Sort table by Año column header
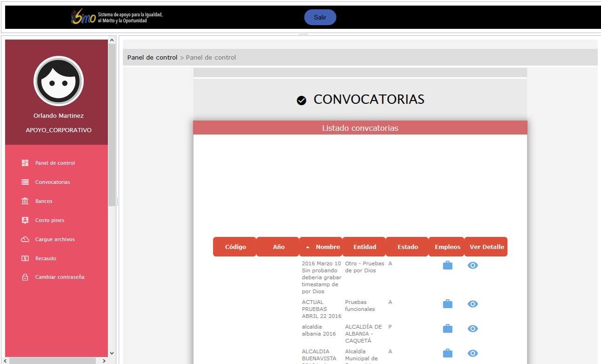The height and width of the screenshot is (364, 601). coord(278,247)
